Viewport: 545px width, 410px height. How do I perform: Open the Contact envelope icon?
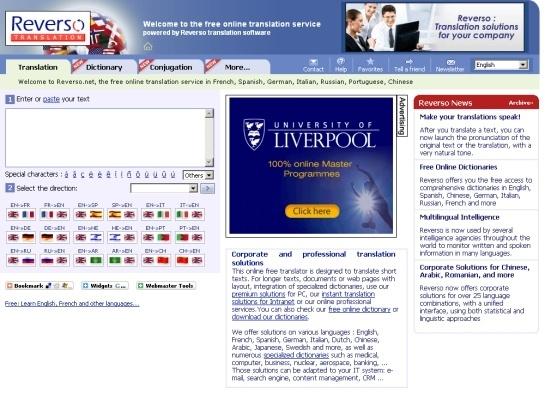(313, 62)
